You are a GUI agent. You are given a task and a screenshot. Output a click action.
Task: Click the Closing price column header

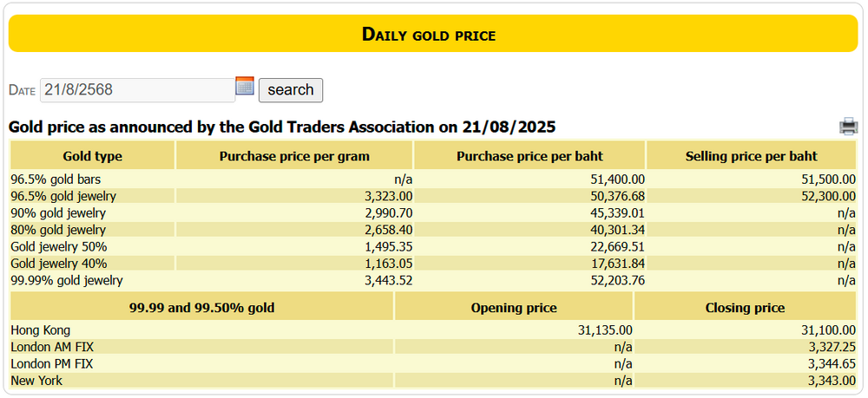click(x=745, y=308)
